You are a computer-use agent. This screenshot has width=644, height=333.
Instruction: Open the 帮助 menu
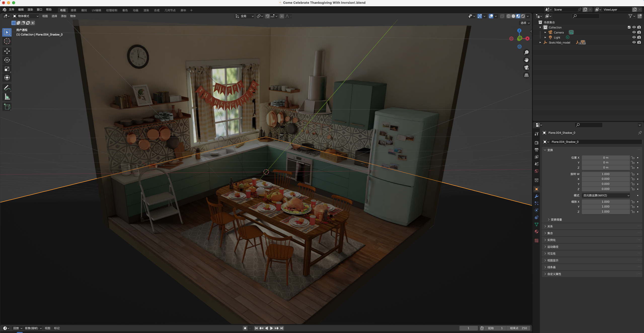pyautogui.click(x=49, y=10)
